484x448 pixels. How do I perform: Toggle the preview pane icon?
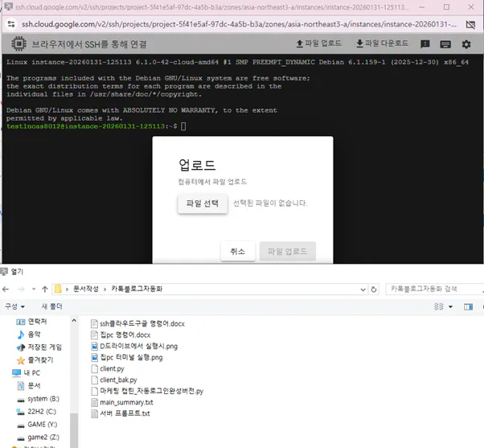coord(468,306)
